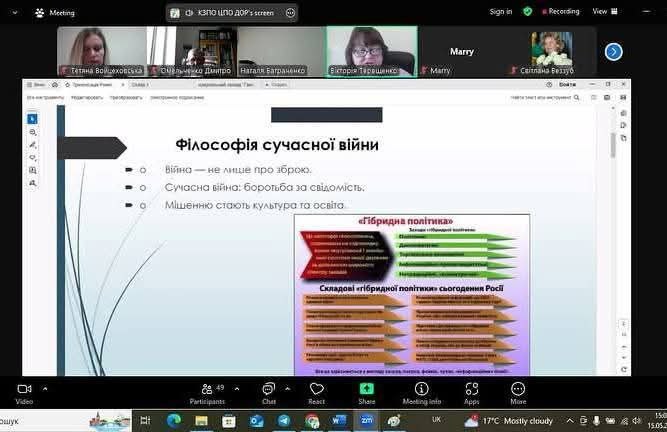Expand the Chat options arrow
This screenshot has height=432, width=667.
(289, 386)
